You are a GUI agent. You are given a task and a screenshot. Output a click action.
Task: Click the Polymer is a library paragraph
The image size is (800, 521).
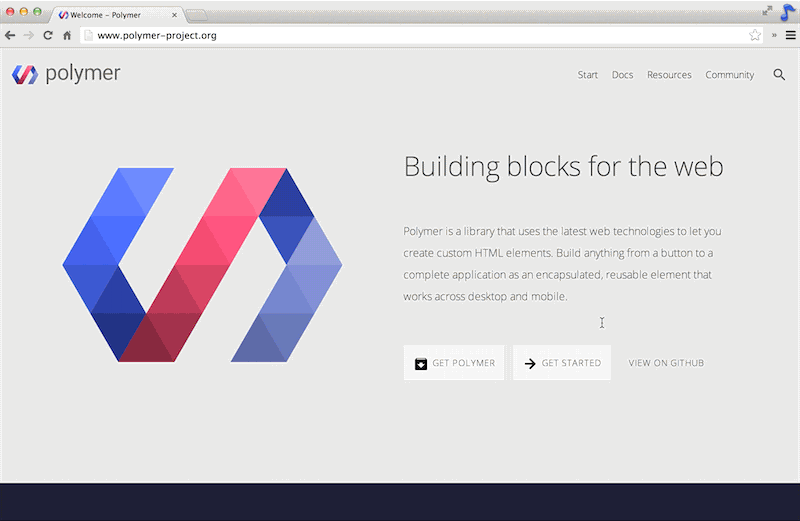[x=562, y=264]
